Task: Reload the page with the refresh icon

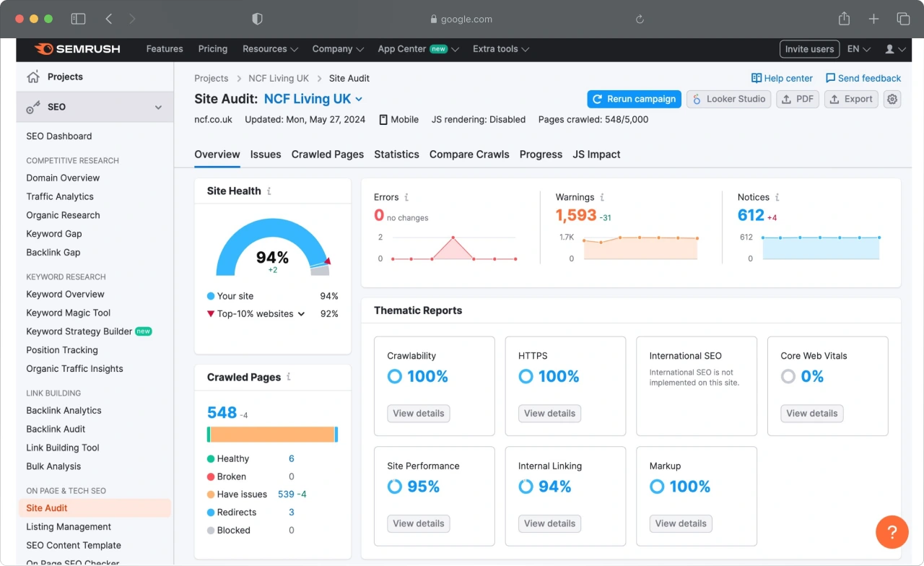Action: 640,19
